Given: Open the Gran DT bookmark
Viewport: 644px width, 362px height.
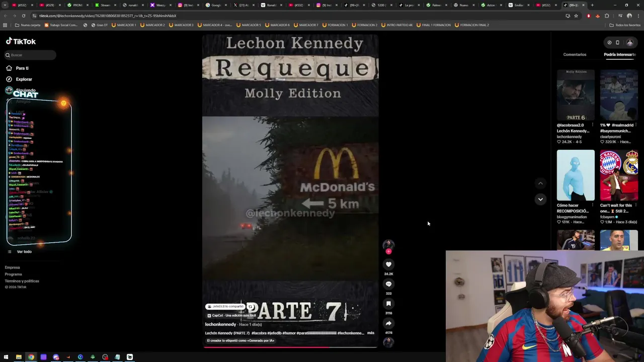Looking at the screenshot, I should (x=99, y=25).
